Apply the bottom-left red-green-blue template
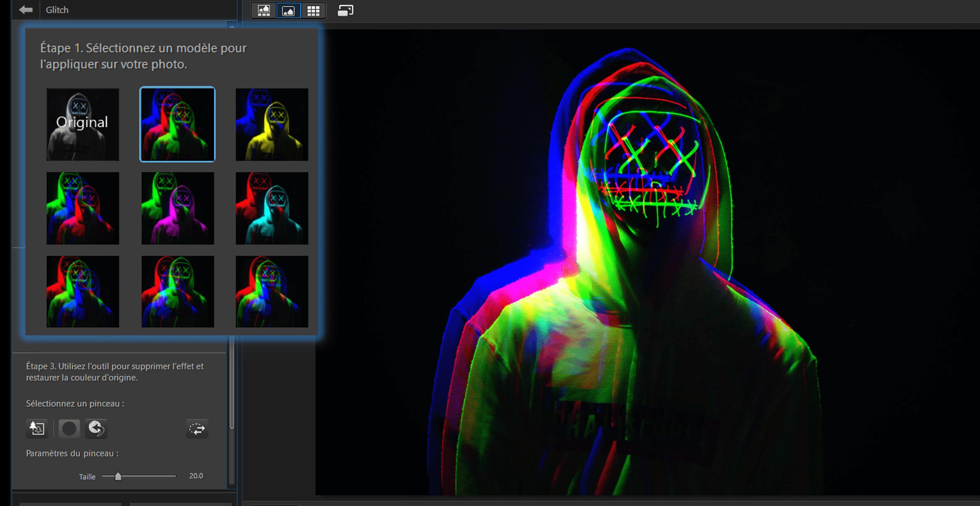Screen dimensions: 980x506 82,292
